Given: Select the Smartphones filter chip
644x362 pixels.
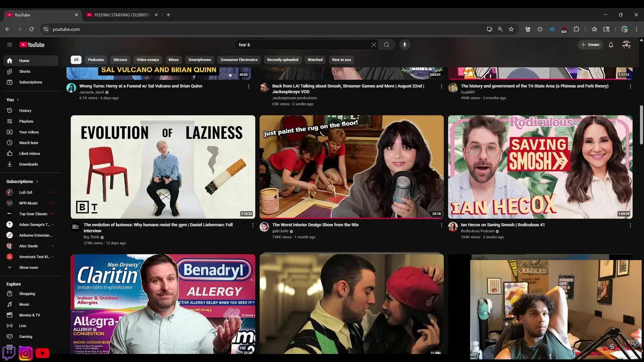Looking at the screenshot, I should [200, 59].
